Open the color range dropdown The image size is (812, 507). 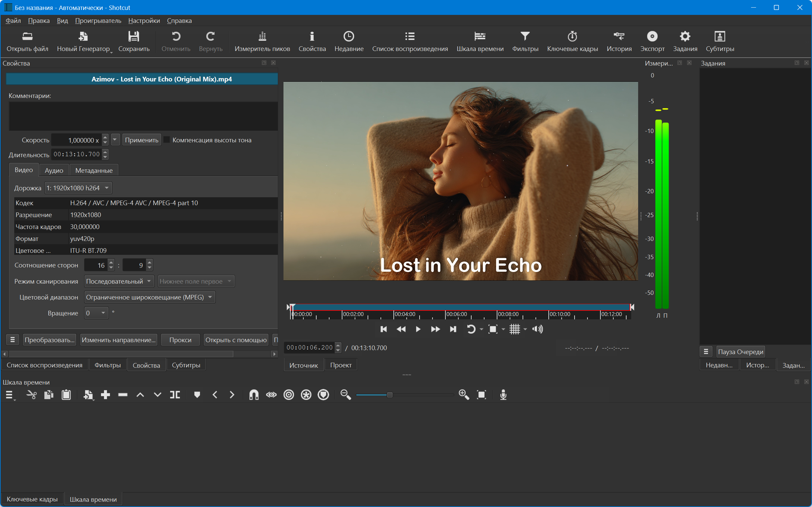pos(149,297)
